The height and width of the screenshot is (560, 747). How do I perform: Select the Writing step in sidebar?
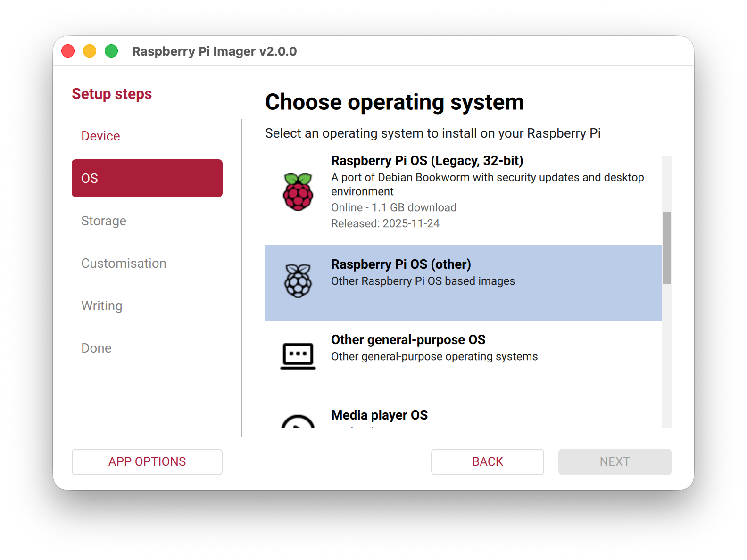[102, 305]
